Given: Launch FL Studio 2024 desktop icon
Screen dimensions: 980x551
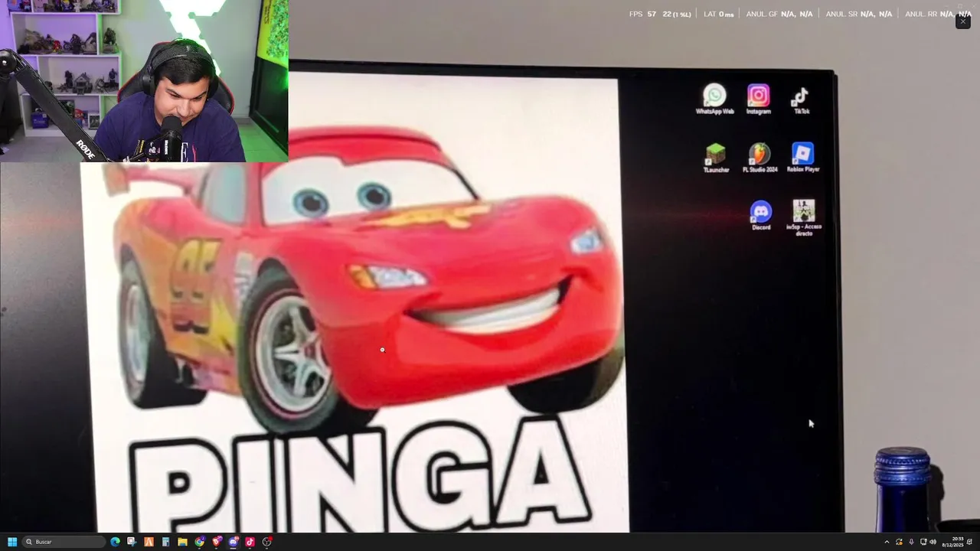Looking at the screenshot, I should pos(759,158).
